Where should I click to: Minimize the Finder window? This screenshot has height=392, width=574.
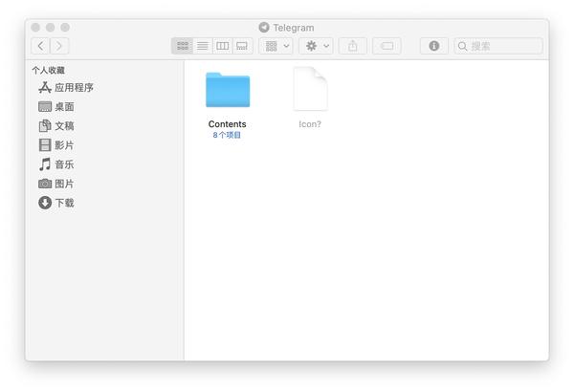[x=51, y=28]
